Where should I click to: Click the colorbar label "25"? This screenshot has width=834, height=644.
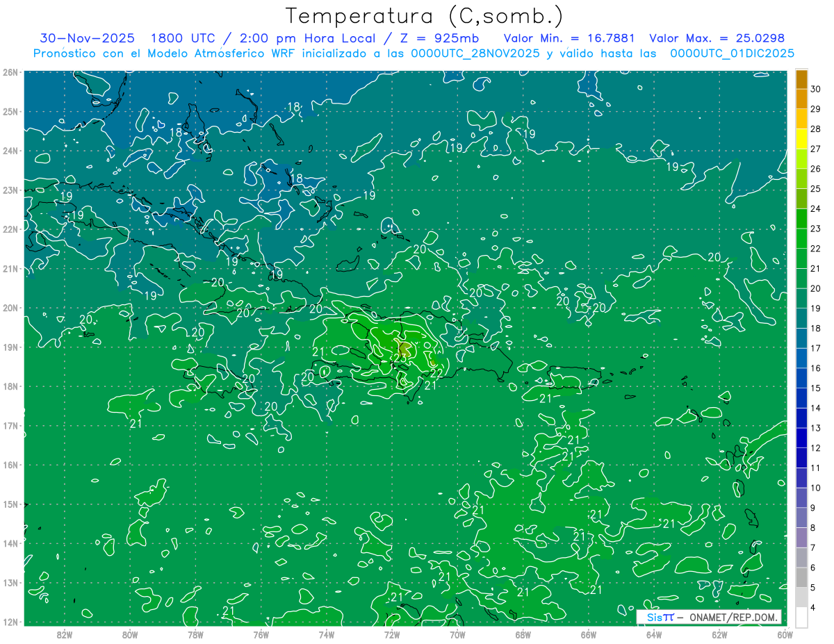(816, 188)
